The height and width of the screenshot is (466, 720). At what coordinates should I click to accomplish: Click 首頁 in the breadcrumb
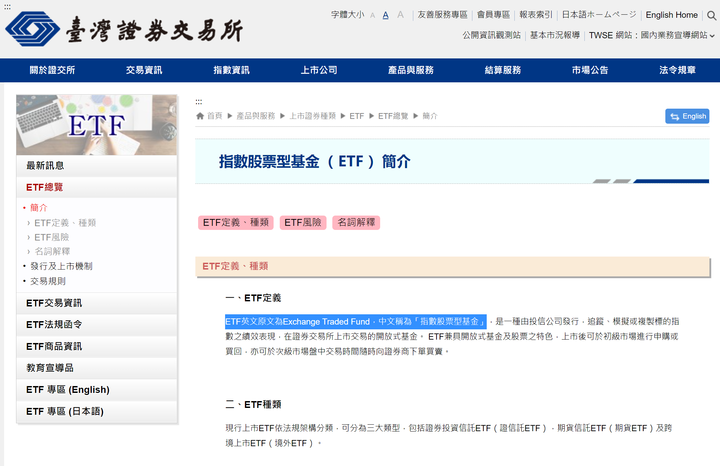214,116
